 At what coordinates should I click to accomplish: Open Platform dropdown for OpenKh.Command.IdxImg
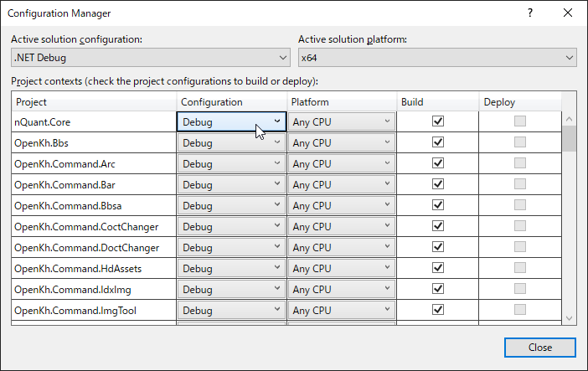342,290
